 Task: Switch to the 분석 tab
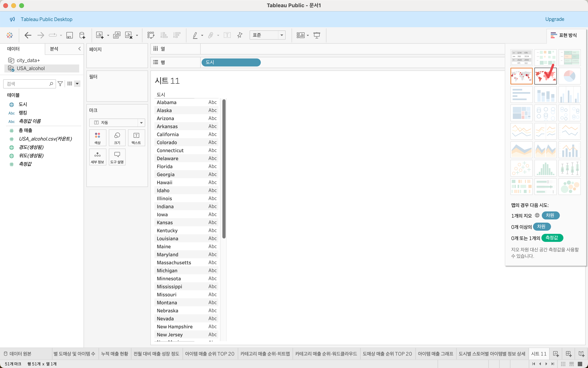tap(54, 49)
